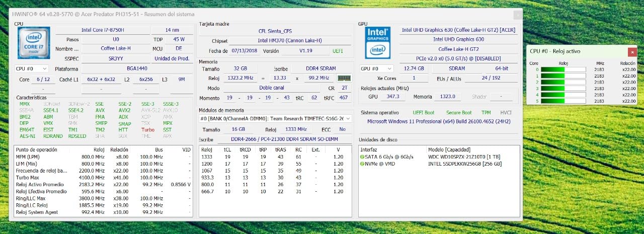This screenshot has height=234, width=644.
Task: Click the 1333 row in memory timings table
Action: 275,157
